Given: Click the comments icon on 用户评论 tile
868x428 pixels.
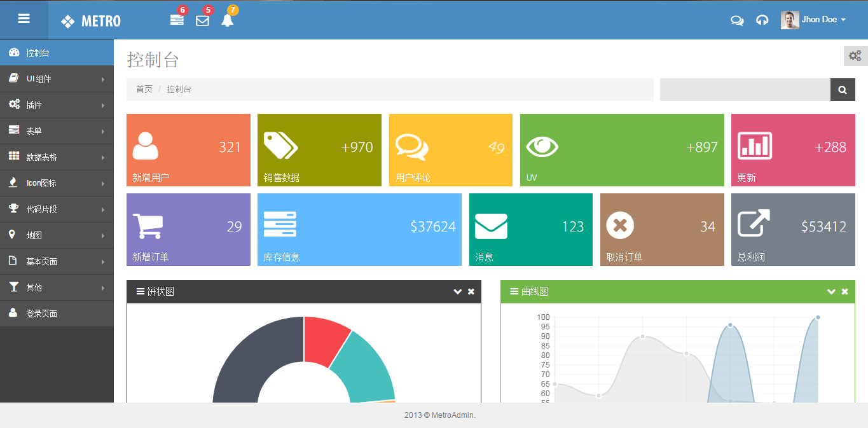Looking at the screenshot, I should [x=411, y=146].
